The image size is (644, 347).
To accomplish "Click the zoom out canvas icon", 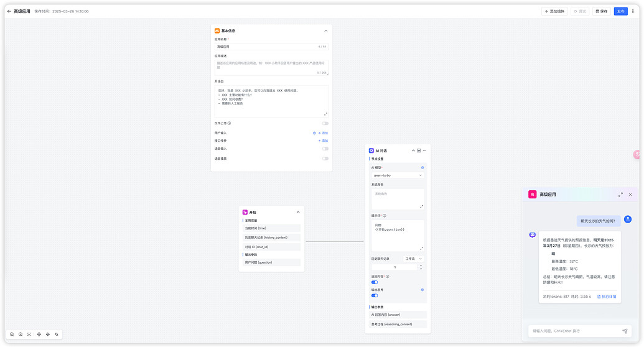I will pyautogui.click(x=12, y=335).
